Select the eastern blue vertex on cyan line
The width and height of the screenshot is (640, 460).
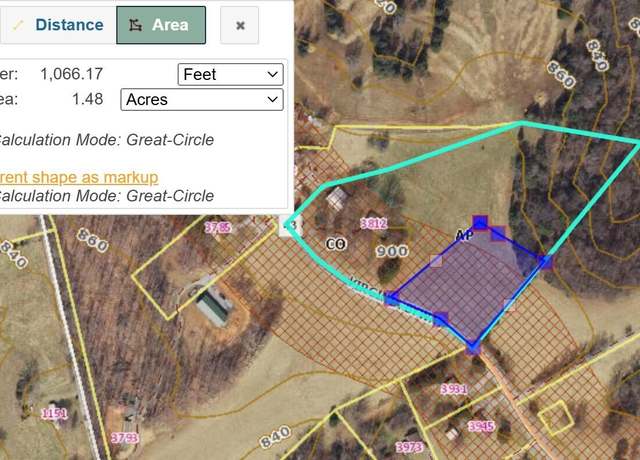coord(546,262)
